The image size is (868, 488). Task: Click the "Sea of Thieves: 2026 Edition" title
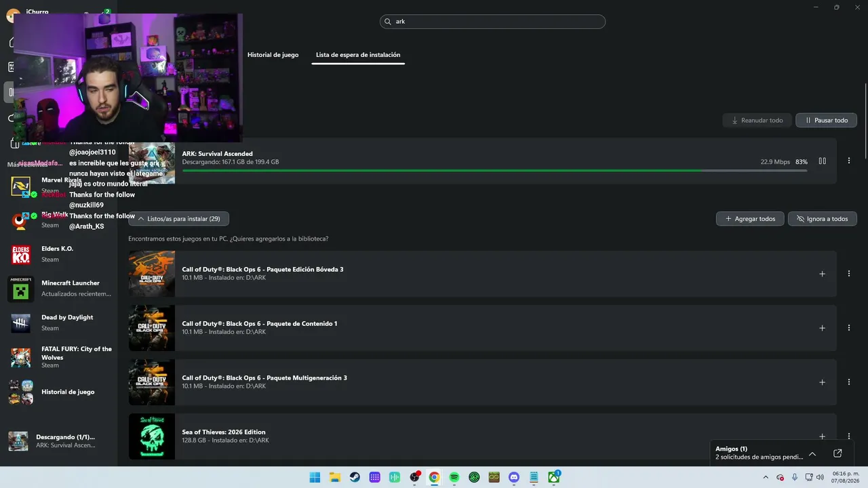point(224,432)
